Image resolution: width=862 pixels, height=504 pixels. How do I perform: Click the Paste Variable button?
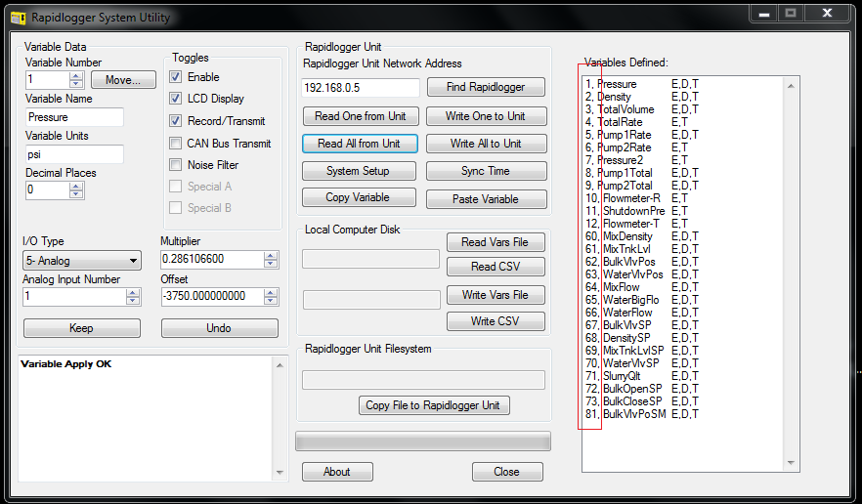tap(486, 199)
